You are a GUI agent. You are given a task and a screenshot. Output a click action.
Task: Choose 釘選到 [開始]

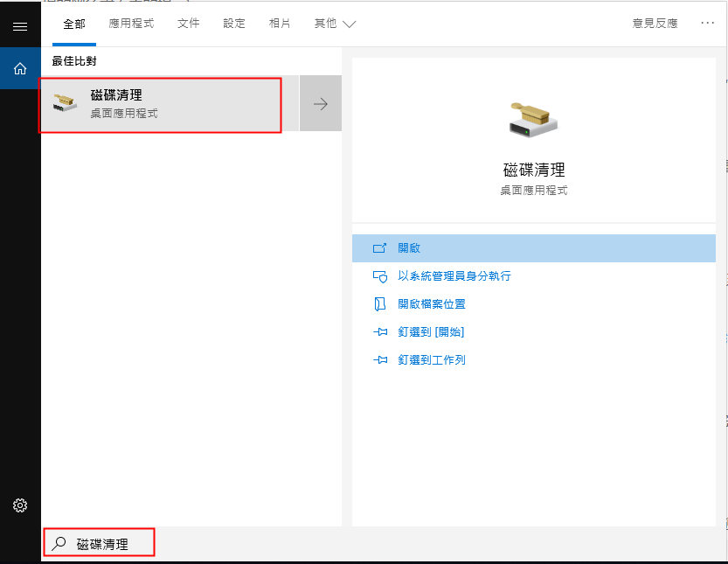tap(533, 331)
